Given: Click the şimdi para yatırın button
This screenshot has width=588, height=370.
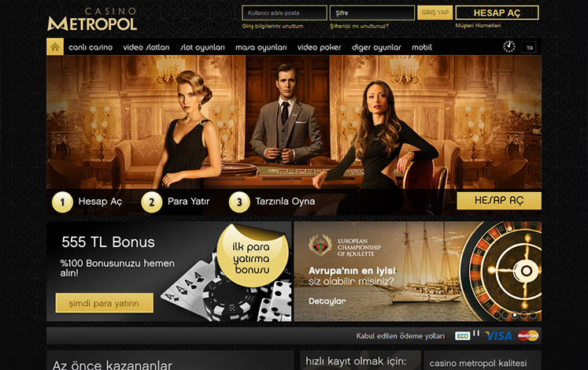Looking at the screenshot, I should 104,303.
